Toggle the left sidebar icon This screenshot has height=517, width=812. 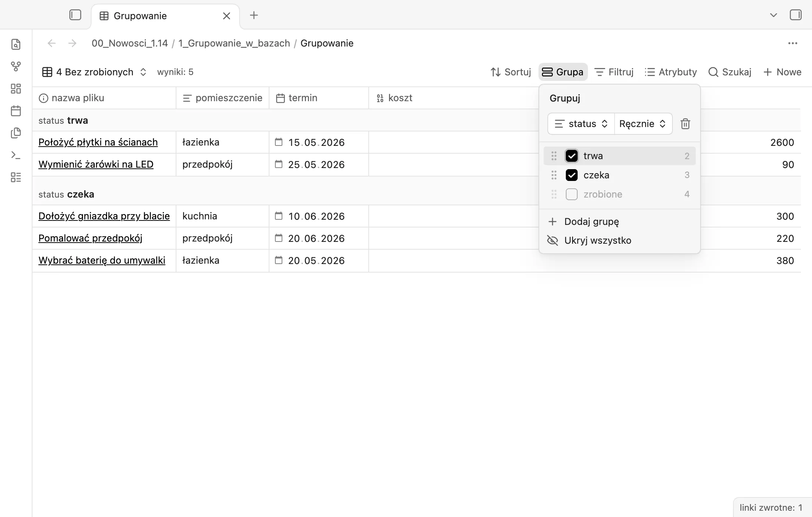click(75, 15)
